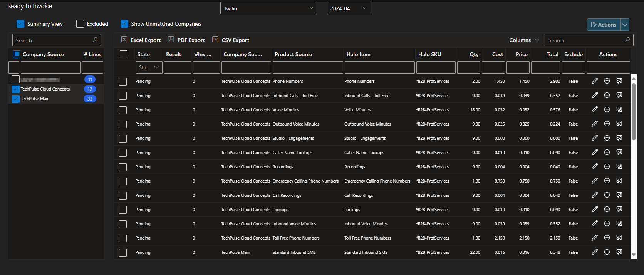Click the plus circle icon on Voice Minutes row
The image size is (644, 275).
607,109
